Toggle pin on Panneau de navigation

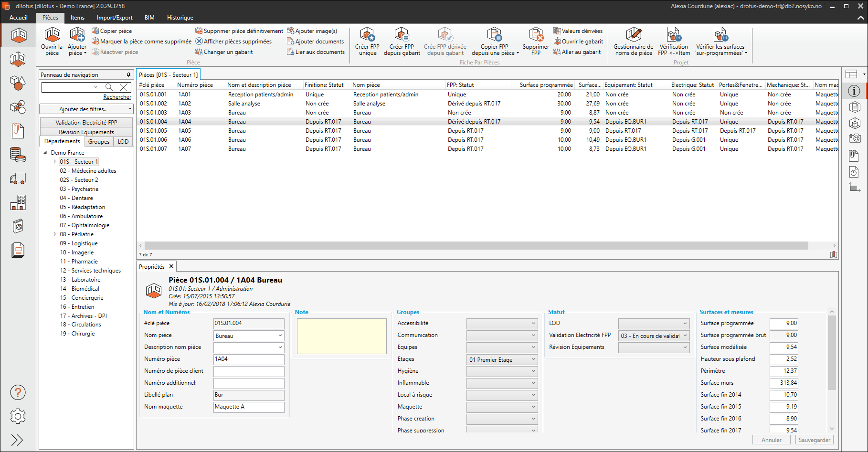[x=128, y=75]
